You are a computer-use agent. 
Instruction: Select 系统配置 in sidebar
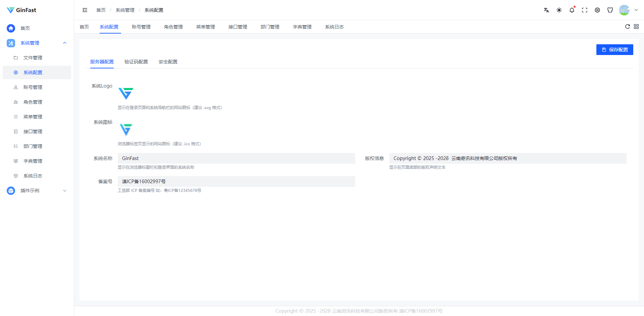coord(37,72)
